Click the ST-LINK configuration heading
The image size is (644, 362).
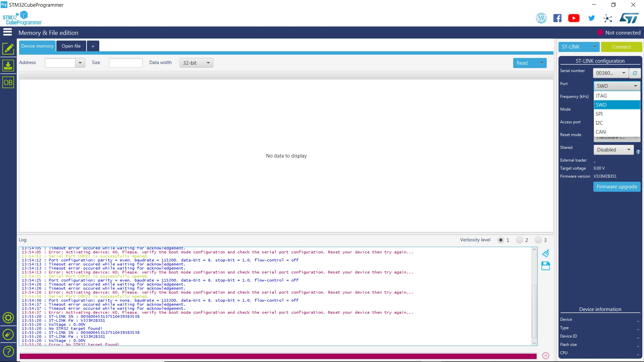pyautogui.click(x=600, y=61)
